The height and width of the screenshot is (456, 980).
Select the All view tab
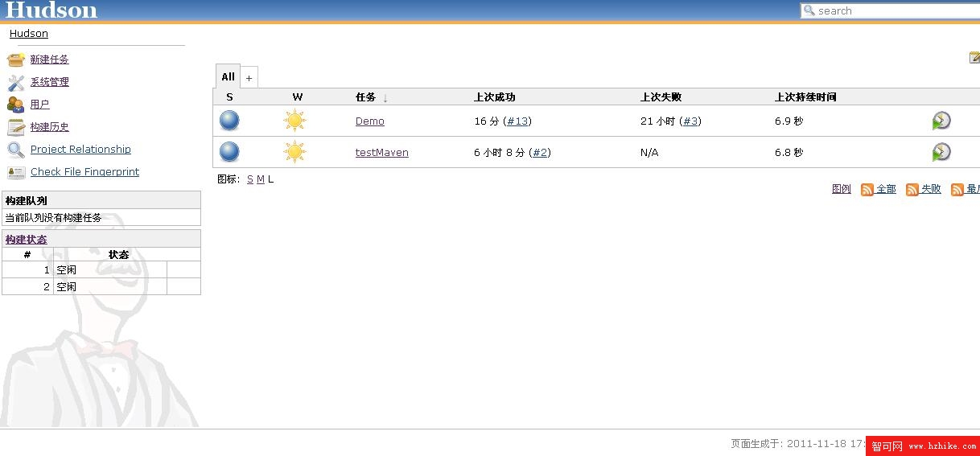[x=228, y=77]
